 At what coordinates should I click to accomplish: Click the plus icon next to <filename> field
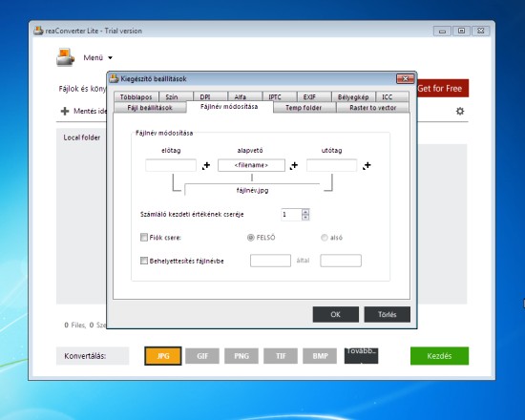click(x=294, y=165)
